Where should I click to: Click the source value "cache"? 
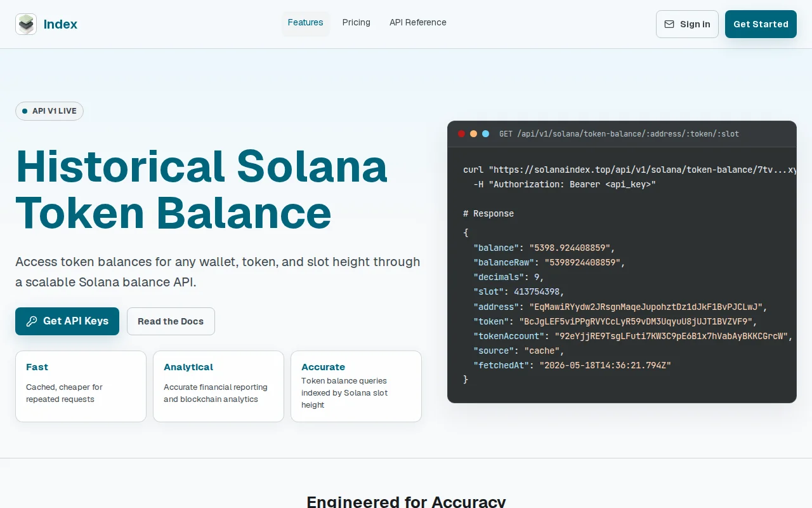pos(542,351)
